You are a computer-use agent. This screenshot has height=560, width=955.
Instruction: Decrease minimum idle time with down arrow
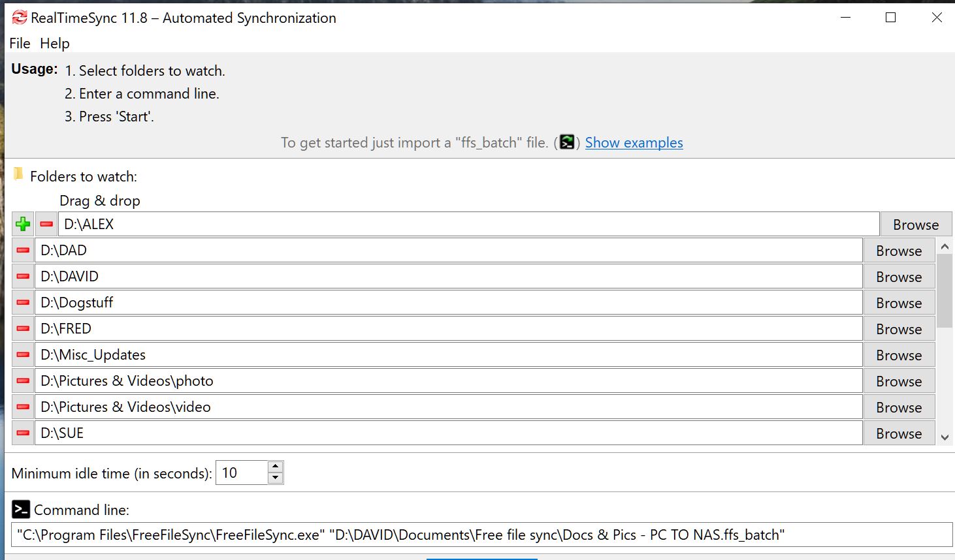point(276,478)
